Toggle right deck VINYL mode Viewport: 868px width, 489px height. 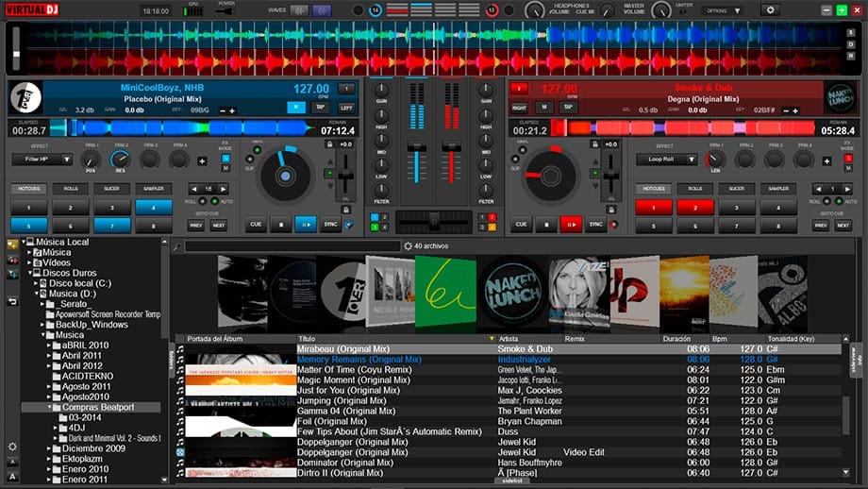point(522,150)
